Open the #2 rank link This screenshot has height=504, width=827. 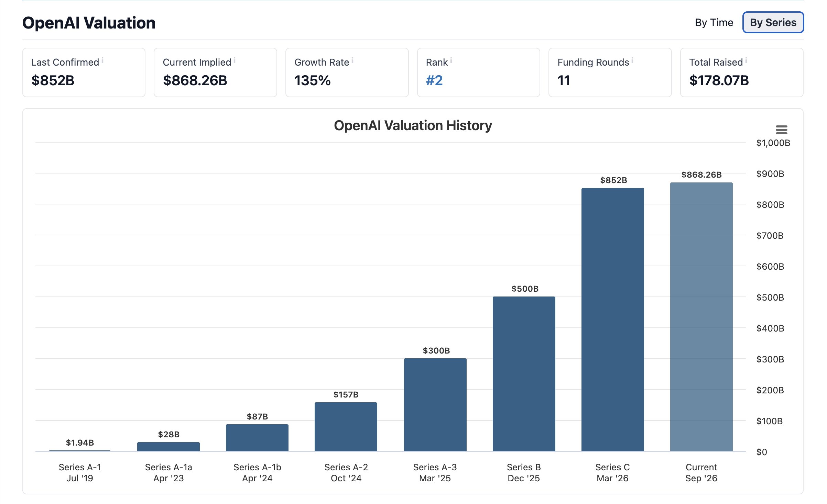434,80
